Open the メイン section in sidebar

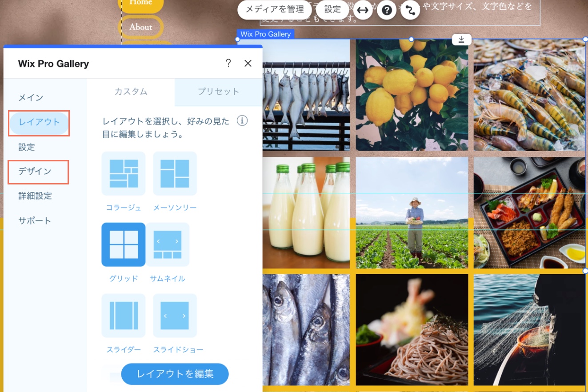pos(31,97)
